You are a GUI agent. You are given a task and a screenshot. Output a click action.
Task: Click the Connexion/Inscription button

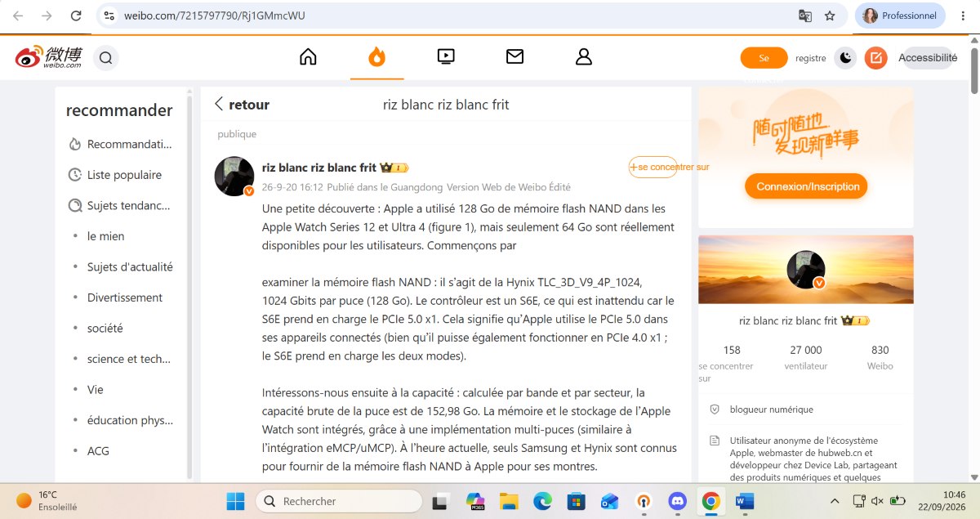point(806,186)
